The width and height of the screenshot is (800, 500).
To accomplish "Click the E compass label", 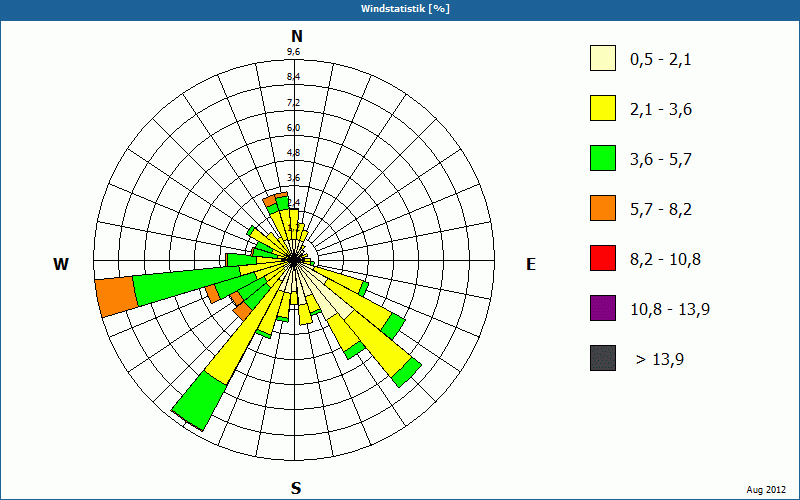I will [x=531, y=264].
